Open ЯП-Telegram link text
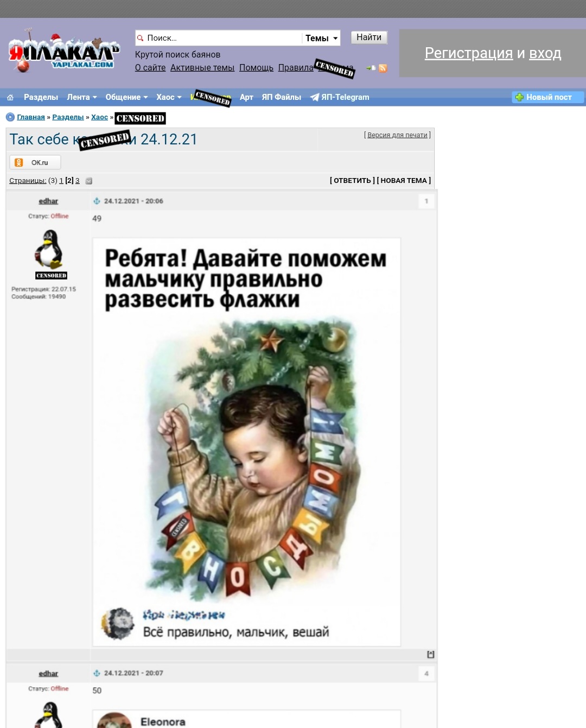The image size is (586, 728). pos(345,97)
